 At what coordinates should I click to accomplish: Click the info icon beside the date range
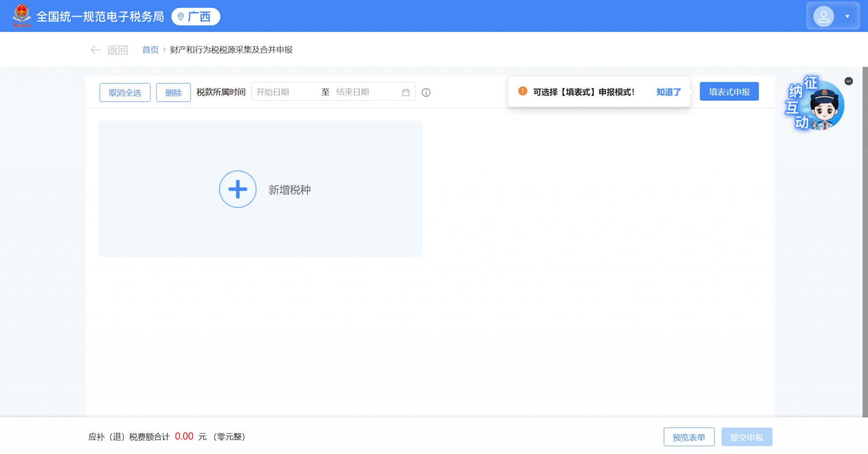pyautogui.click(x=426, y=92)
